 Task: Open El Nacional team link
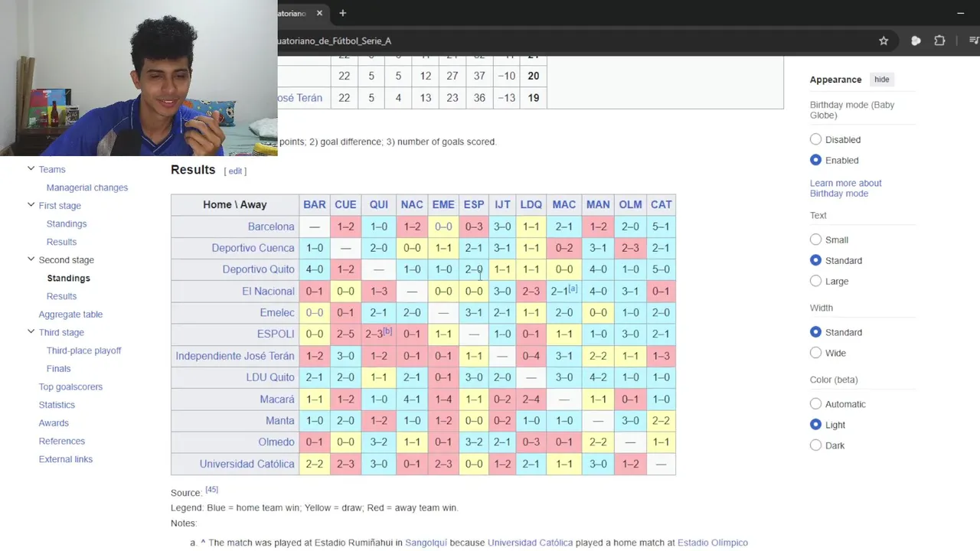[x=268, y=291]
